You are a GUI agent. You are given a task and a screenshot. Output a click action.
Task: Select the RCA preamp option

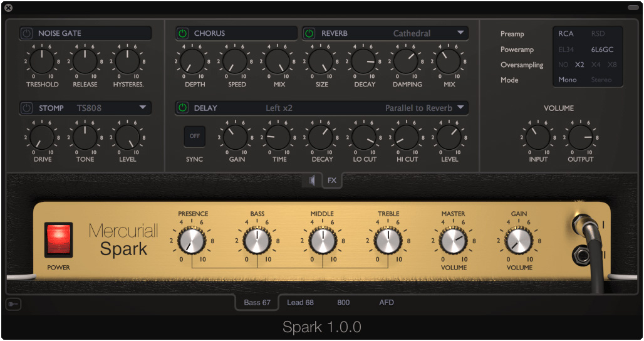pos(566,34)
